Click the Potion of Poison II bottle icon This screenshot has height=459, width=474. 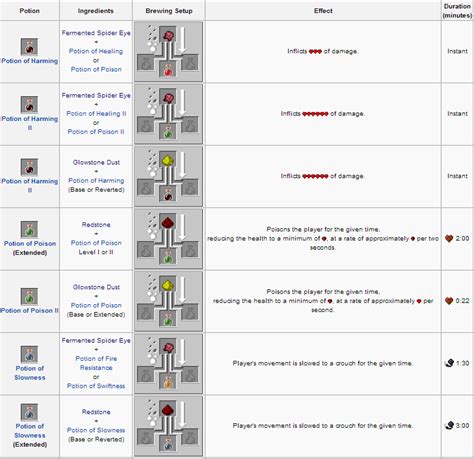click(29, 296)
